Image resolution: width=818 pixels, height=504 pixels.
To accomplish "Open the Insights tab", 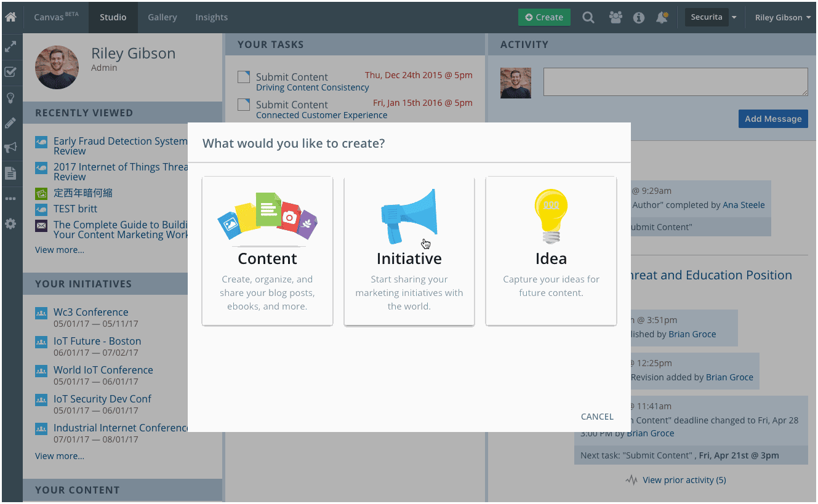I will coord(211,17).
